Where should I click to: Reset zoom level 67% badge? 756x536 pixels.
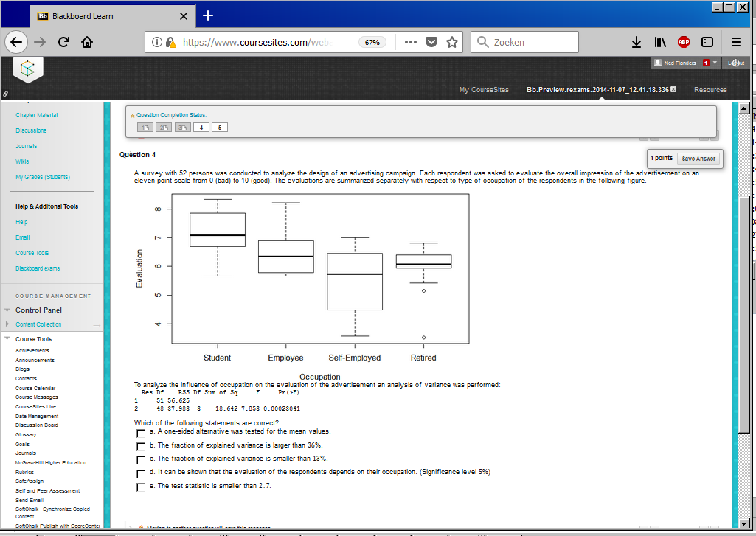point(372,43)
